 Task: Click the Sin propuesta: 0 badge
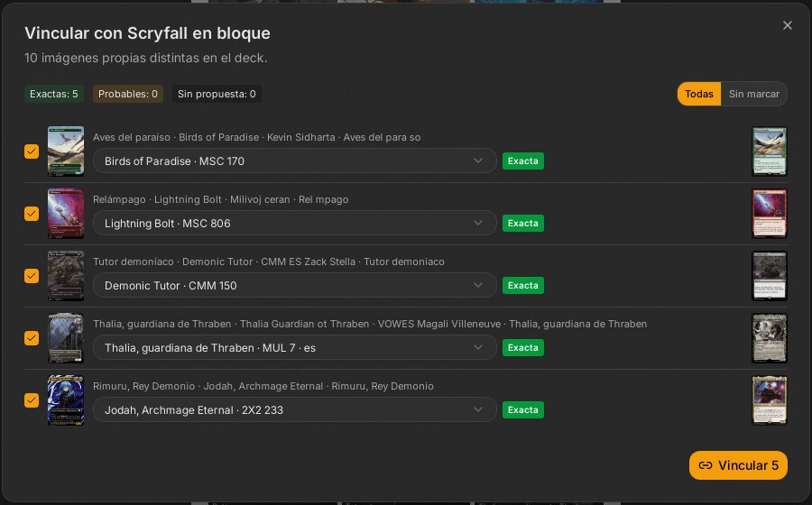(217, 94)
